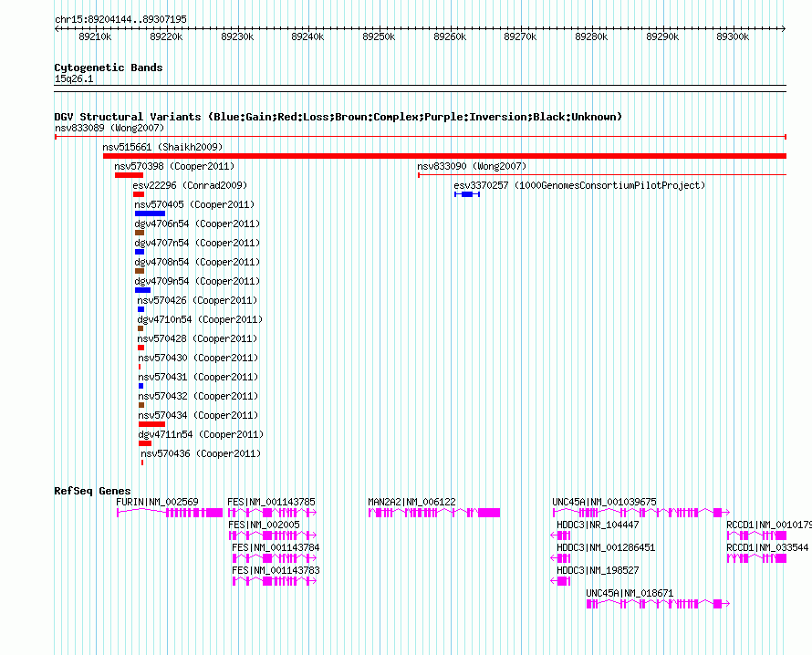Select the FURIN gene exon structure glyph
812x655 pixels.
[170, 513]
